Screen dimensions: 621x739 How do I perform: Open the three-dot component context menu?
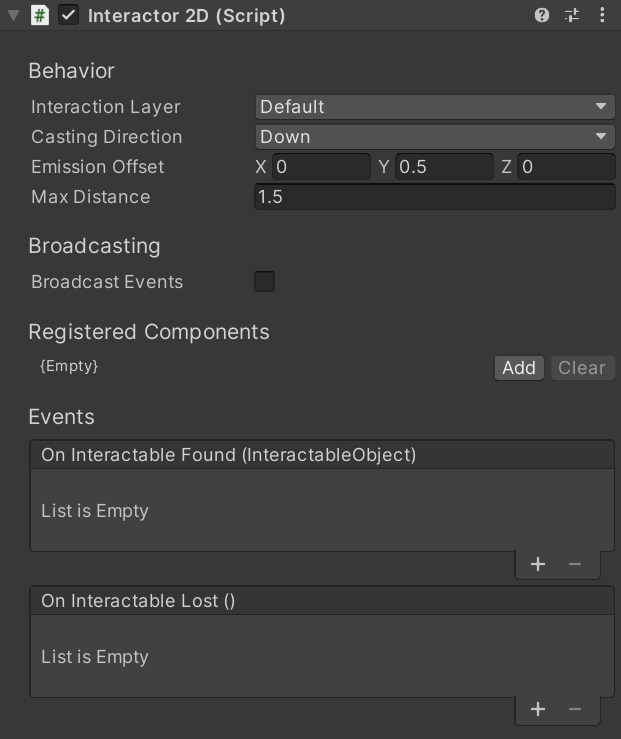point(602,15)
